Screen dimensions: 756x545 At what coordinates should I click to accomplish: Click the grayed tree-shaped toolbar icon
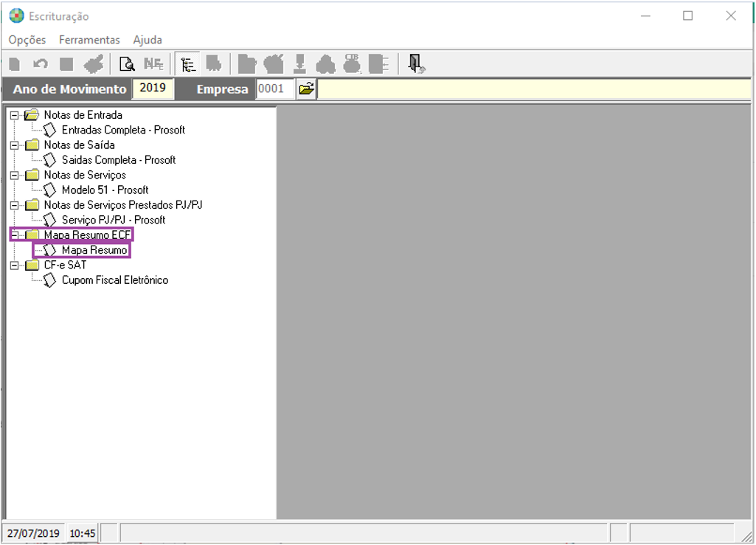tap(326, 64)
